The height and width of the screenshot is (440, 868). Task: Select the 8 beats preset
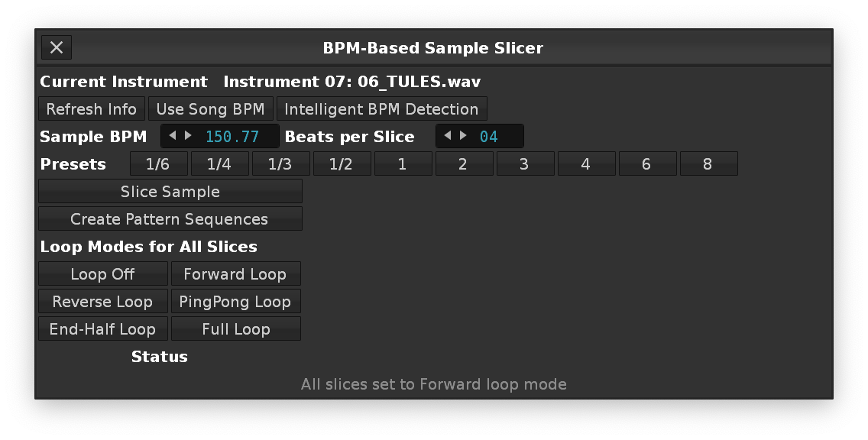click(708, 164)
